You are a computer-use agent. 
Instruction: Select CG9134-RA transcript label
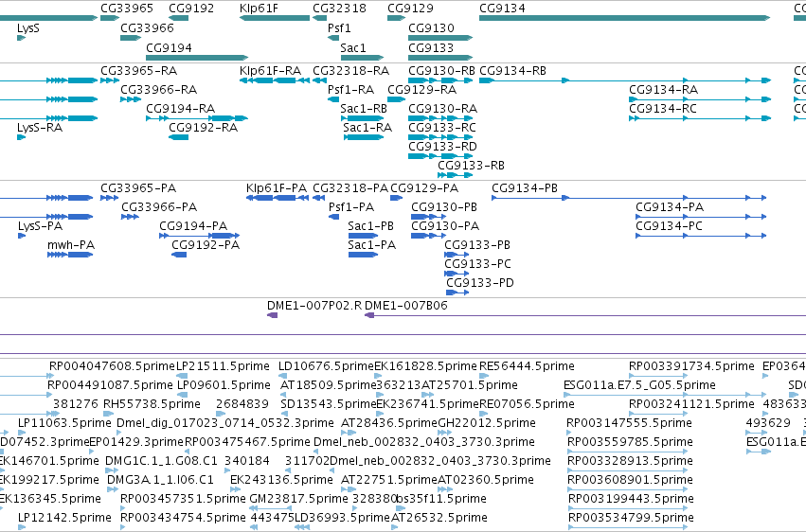point(664,89)
